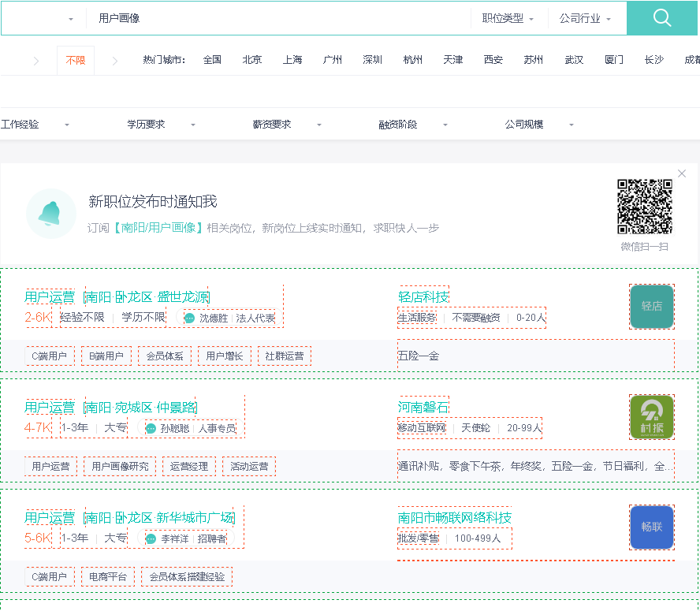The width and height of the screenshot is (700, 611).
Task: Open 用户运营 job at 新华城市广场
Action: [x=129, y=518]
